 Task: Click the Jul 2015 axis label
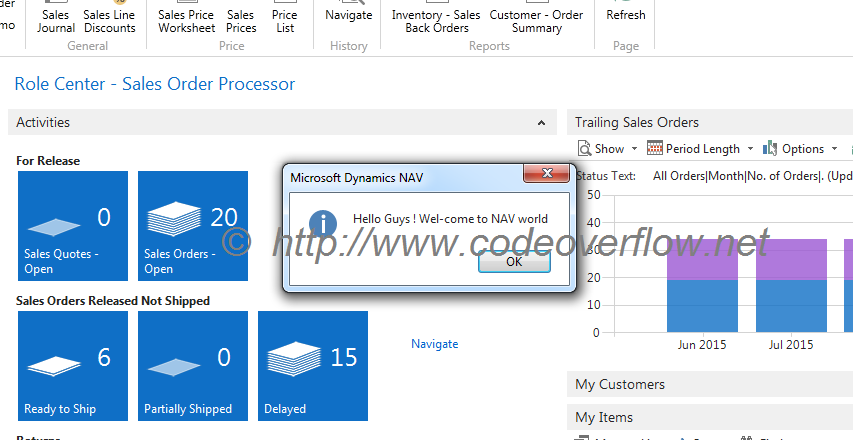[791, 345]
